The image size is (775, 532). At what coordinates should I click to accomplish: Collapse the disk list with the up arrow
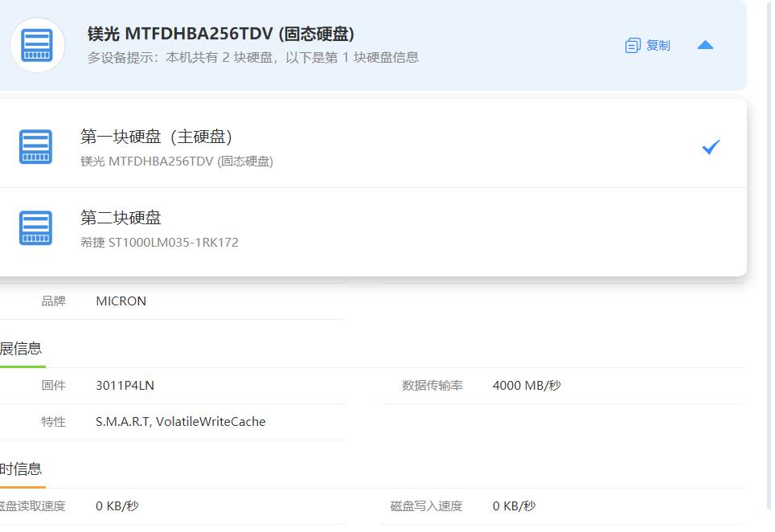705,45
